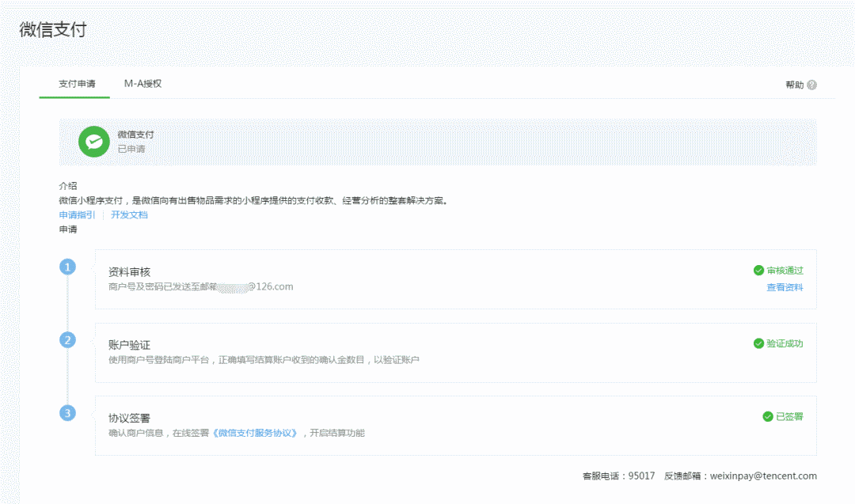Screen dimensions: 855x504
Task: Click the 微信支付 page title
Action: pos(53,28)
